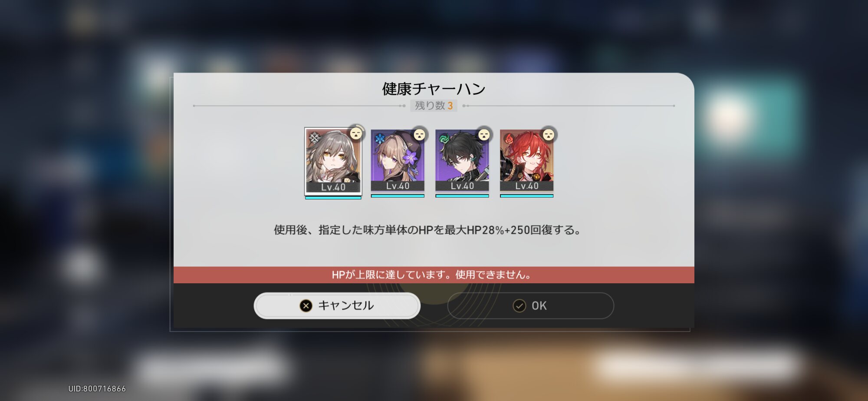868x401 pixels.
Task: Click the sleepy face icon on the flower-hat girl
Action: (419, 135)
